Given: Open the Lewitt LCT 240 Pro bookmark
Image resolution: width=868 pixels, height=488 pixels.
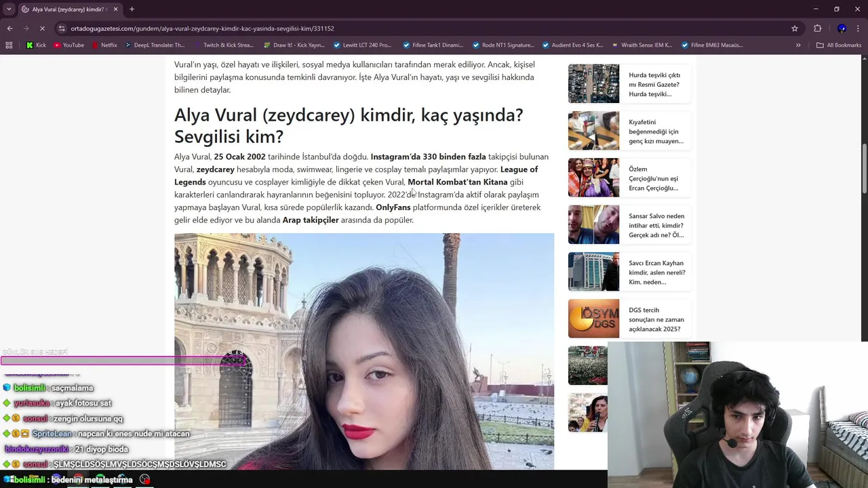Looking at the screenshot, I should pyautogui.click(x=362, y=45).
